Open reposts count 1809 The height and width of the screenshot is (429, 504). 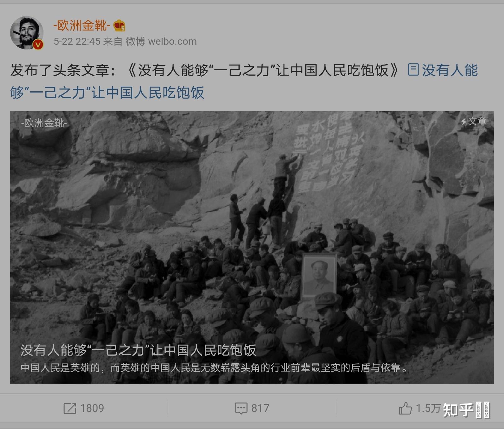pyautogui.click(x=92, y=408)
